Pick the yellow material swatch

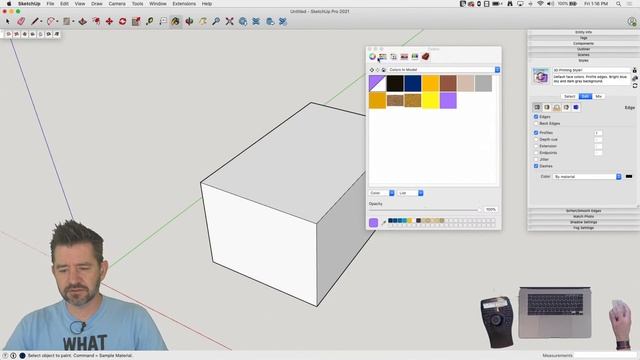click(x=430, y=101)
